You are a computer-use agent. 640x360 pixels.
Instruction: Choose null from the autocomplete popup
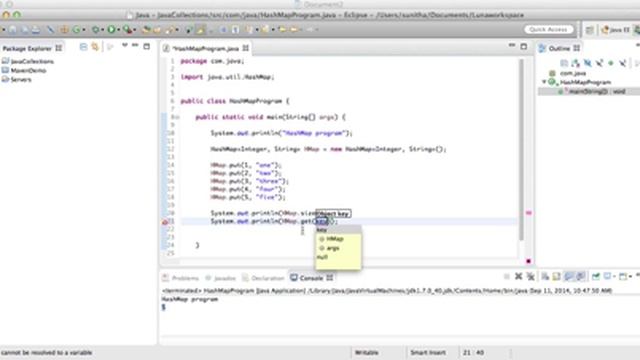338,257
